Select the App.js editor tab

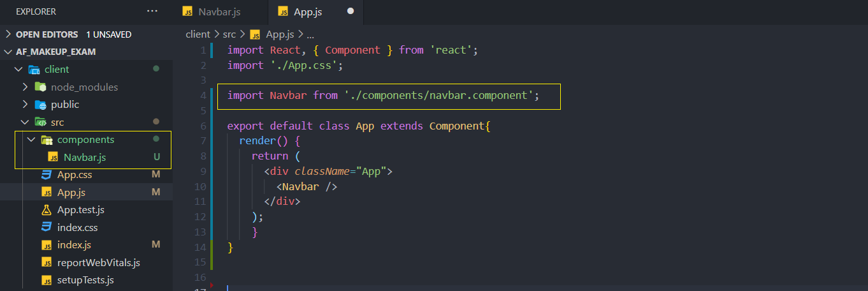click(x=309, y=12)
